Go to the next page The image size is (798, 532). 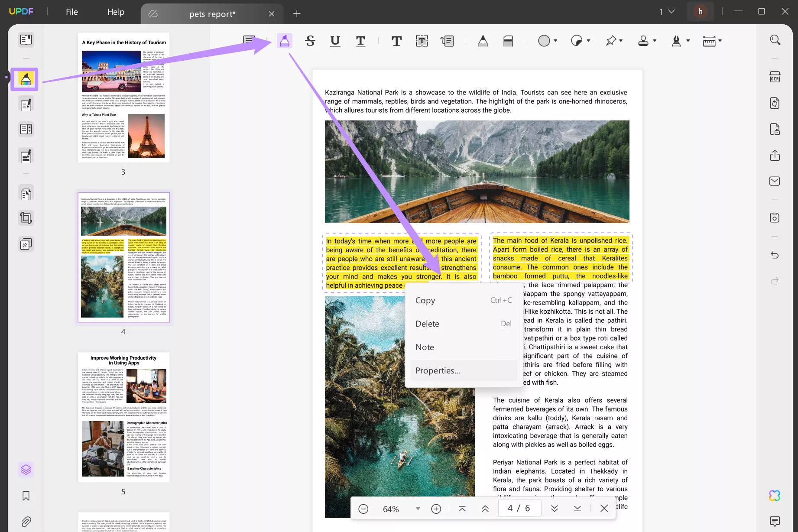click(x=555, y=509)
